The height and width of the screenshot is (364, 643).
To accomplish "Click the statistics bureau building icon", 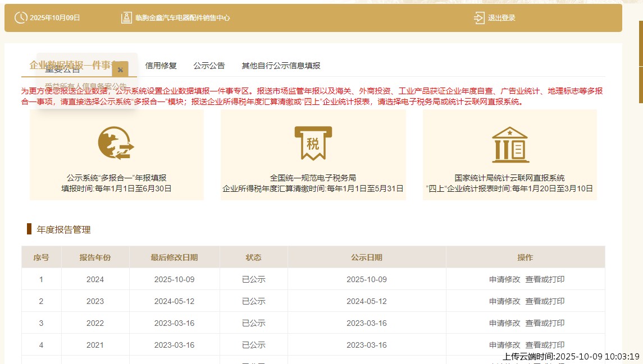I will 509,144.
